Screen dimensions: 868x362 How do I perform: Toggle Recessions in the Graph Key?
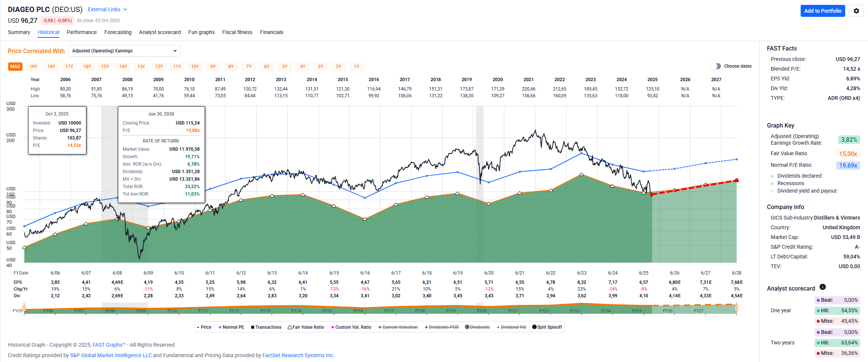[772, 184]
